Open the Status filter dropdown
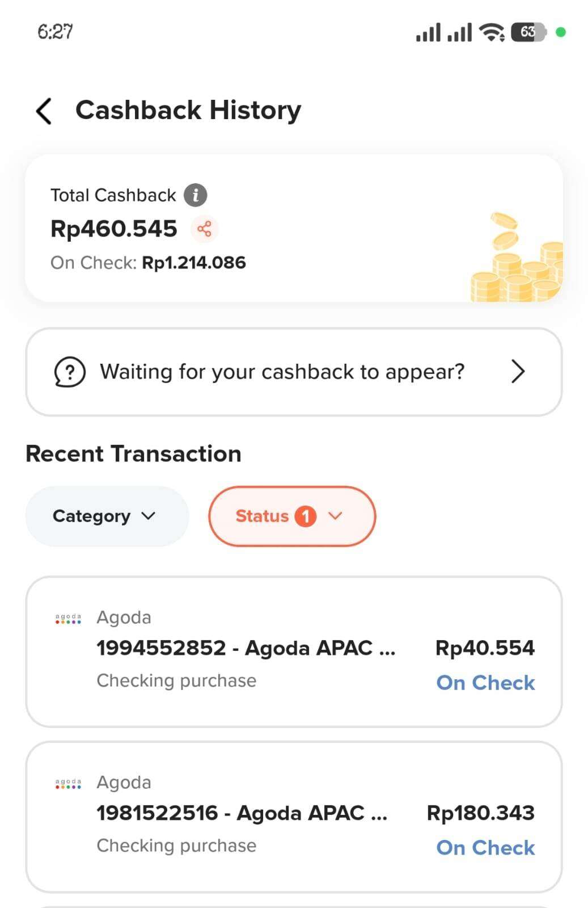The height and width of the screenshot is (908, 588). coord(291,516)
